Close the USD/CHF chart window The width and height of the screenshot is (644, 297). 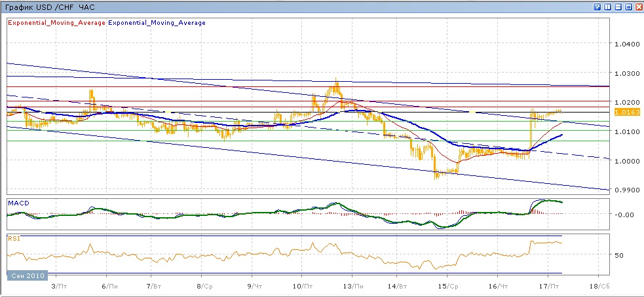(637, 7)
